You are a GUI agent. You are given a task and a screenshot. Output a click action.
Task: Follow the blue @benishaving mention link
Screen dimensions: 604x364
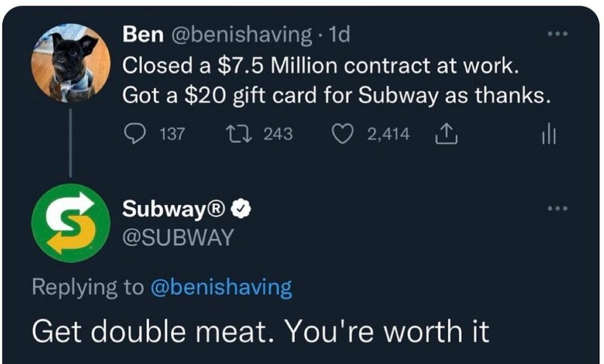[221, 287]
